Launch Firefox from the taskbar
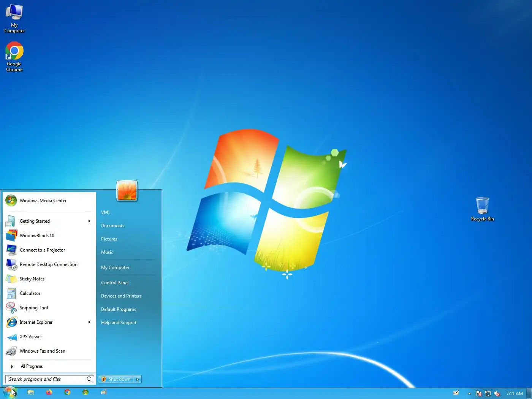Image resolution: width=532 pixels, height=399 pixels. coord(49,393)
